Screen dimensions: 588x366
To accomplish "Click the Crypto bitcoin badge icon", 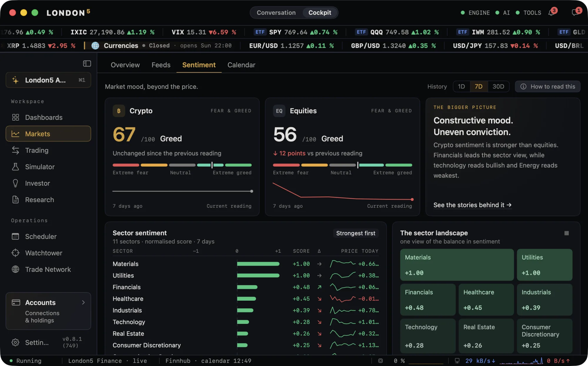I will (x=119, y=111).
